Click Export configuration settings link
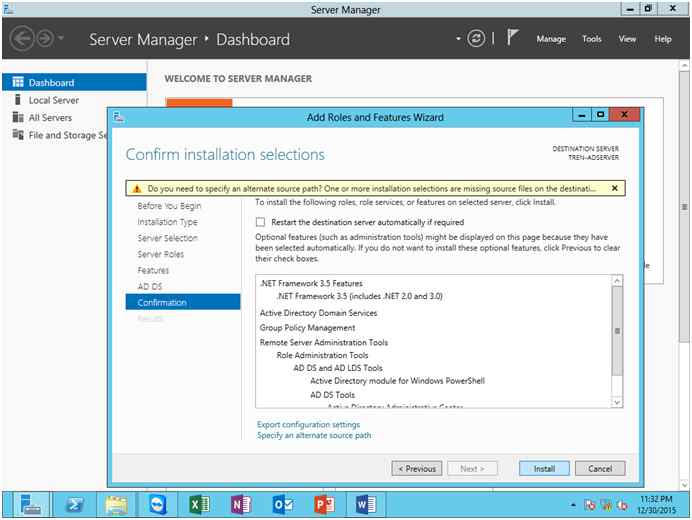This screenshot has width=692, height=520. pyautogui.click(x=308, y=425)
